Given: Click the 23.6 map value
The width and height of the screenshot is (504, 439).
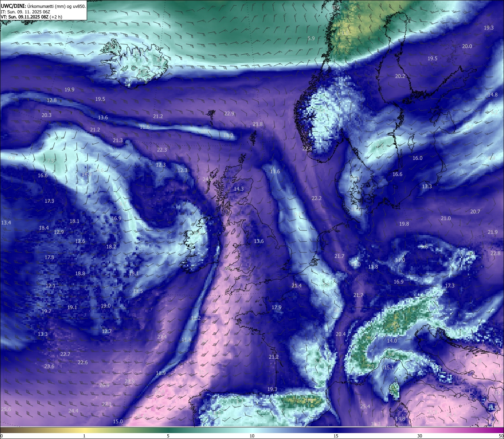Looking at the screenshot, I should tap(49, 366).
